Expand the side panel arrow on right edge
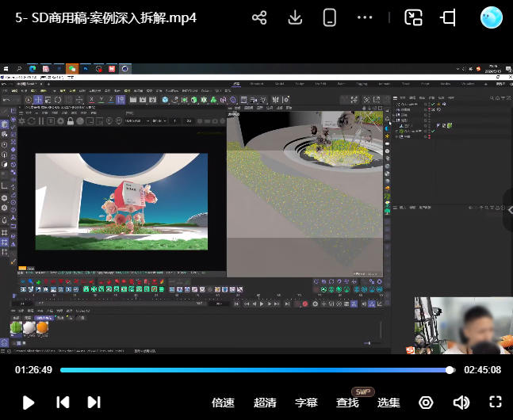The width and height of the screenshot is (513, 420). 508,209
